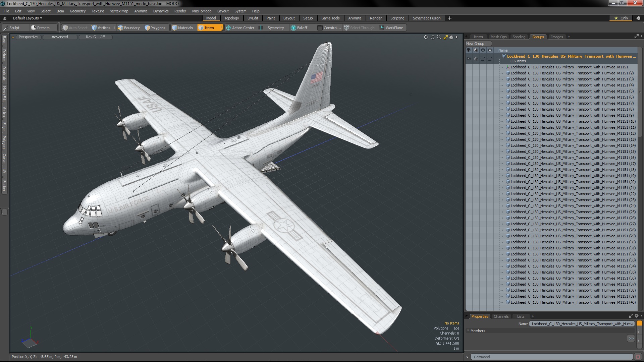
Task: Expand the >> more options button
Action: 631,339
